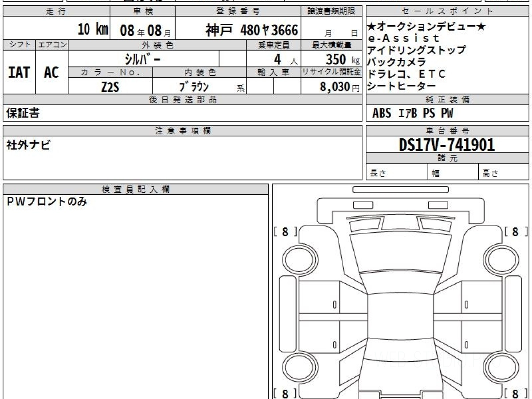The height and width of the screenshot is (399, 532).
Task: Click the エアコン header cell
Action: click(52, 45)
